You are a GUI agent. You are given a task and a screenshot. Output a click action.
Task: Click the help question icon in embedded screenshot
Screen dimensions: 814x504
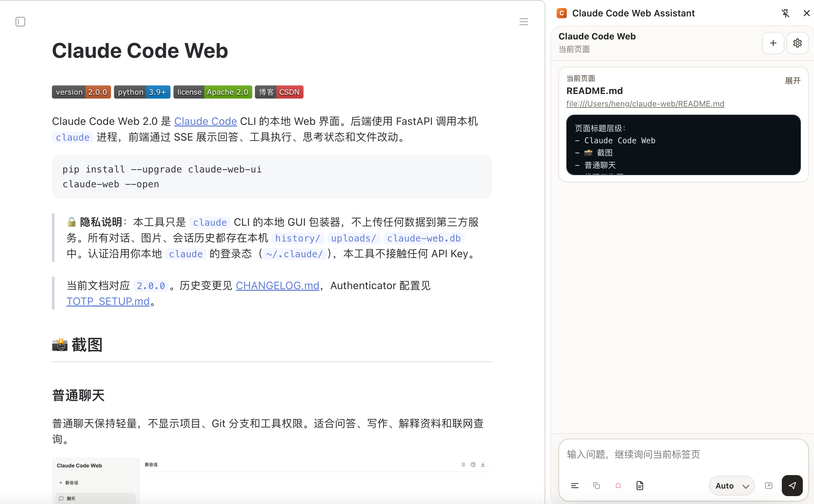473,465
